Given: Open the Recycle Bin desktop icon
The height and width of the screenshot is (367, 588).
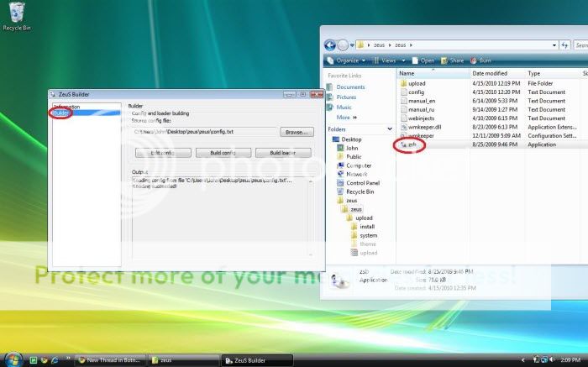Looking at the screenshot, I should coord(14,14).
